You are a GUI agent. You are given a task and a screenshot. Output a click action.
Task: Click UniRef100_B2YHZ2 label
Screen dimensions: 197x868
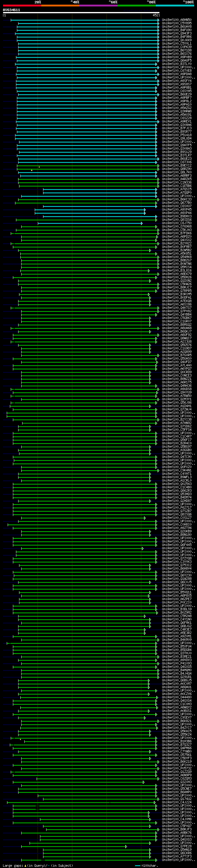tap(177, 243)
